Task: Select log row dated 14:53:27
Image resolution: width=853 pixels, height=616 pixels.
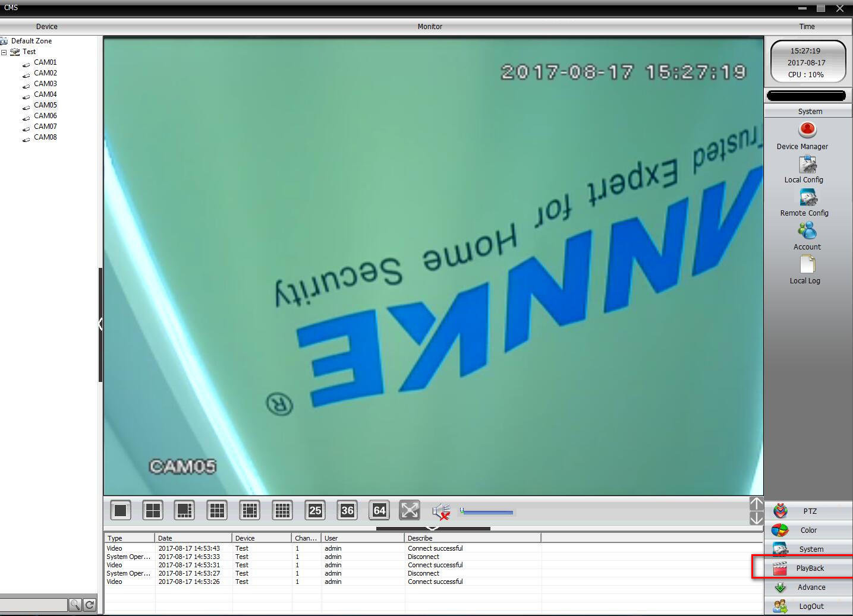Action: click(433, 573)
